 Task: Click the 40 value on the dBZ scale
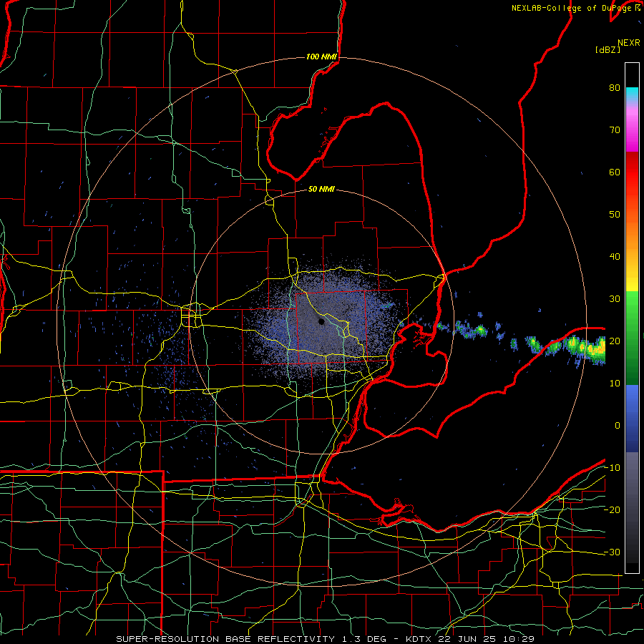pos(615,257)
